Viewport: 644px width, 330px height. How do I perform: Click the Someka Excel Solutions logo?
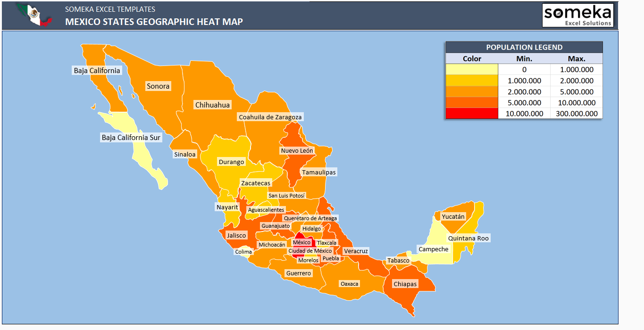pyautogui.click(x=577, y=16)
